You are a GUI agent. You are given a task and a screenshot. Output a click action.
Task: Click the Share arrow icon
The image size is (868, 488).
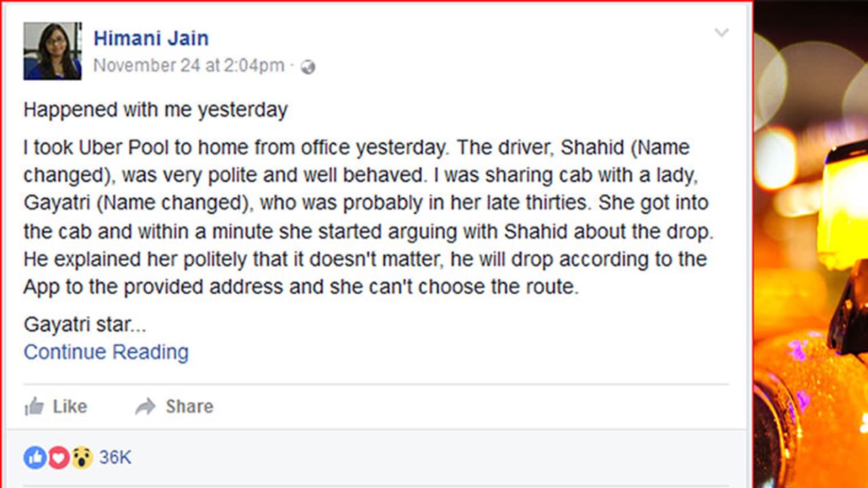145,406
